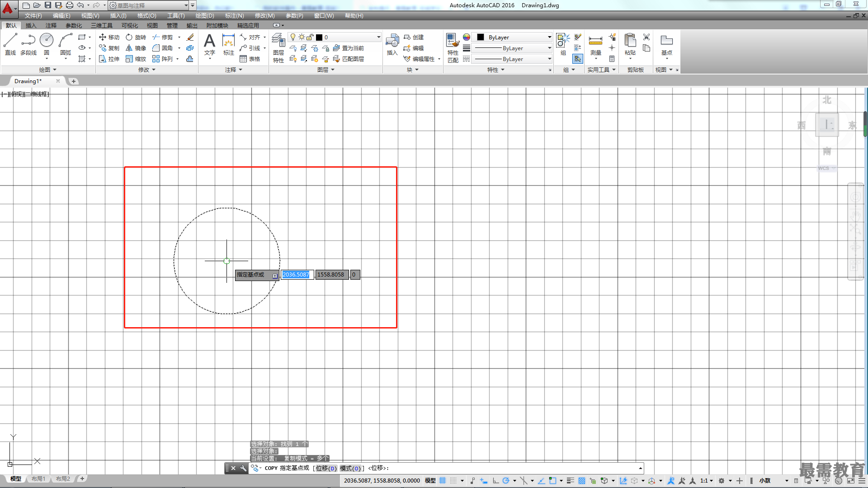The image size is (868, 488).
Task: Click the Mirror (镜像) tool
Action: pos(136,48)
